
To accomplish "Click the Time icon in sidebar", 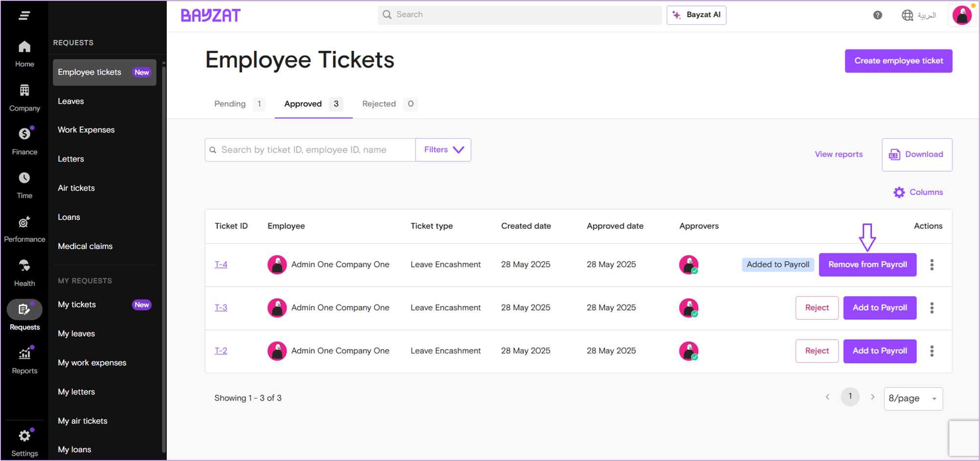I will pyautogui.click(x=24, y=184).
